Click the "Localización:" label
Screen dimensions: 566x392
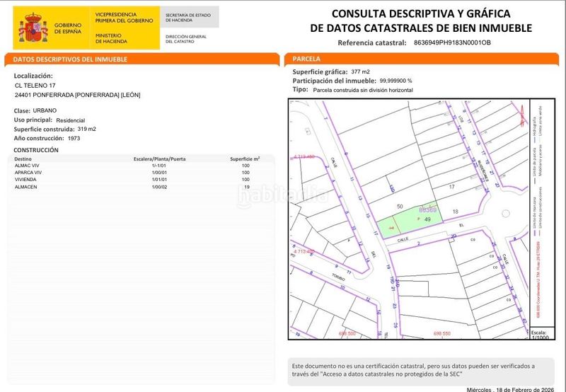(33, 76)
